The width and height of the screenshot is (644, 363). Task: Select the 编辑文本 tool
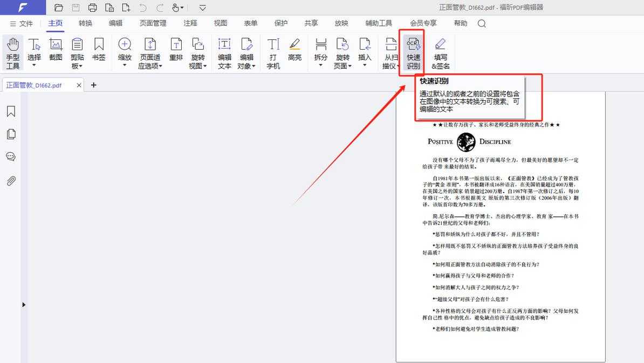(x=224, y=52)
